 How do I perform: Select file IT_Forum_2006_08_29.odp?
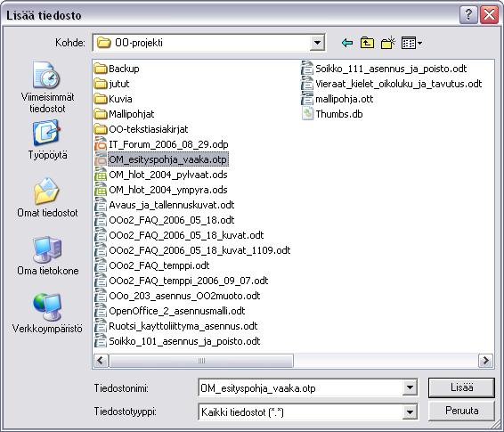pyautogui.click(x=161, y=144)
